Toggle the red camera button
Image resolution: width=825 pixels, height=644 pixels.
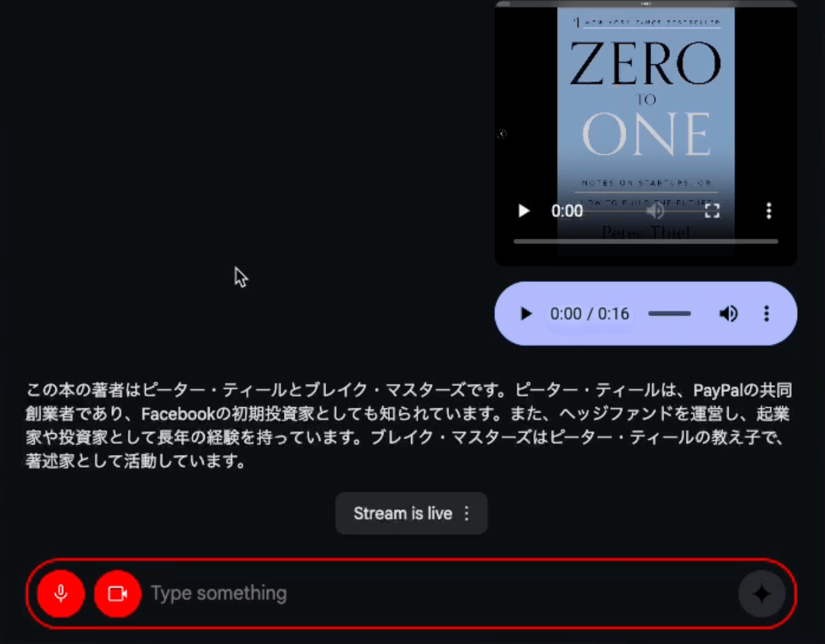pyautogui.click(x=118, y=593)
